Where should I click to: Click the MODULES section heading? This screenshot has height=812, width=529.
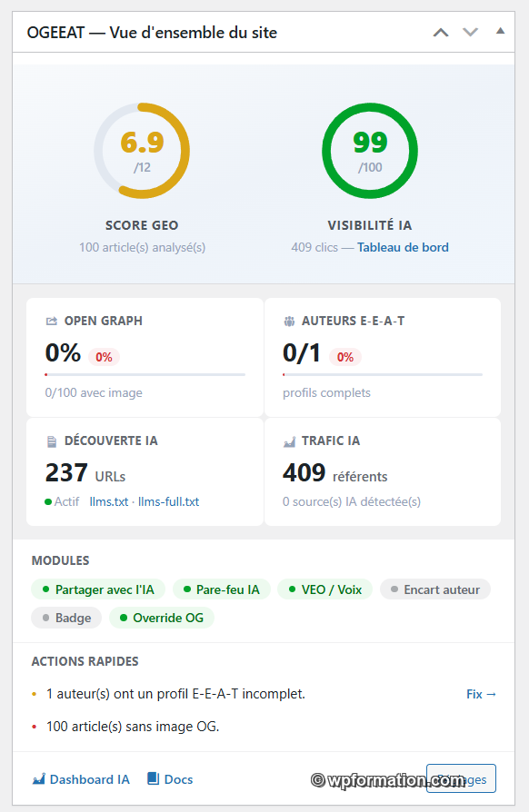tap(60, 560)
